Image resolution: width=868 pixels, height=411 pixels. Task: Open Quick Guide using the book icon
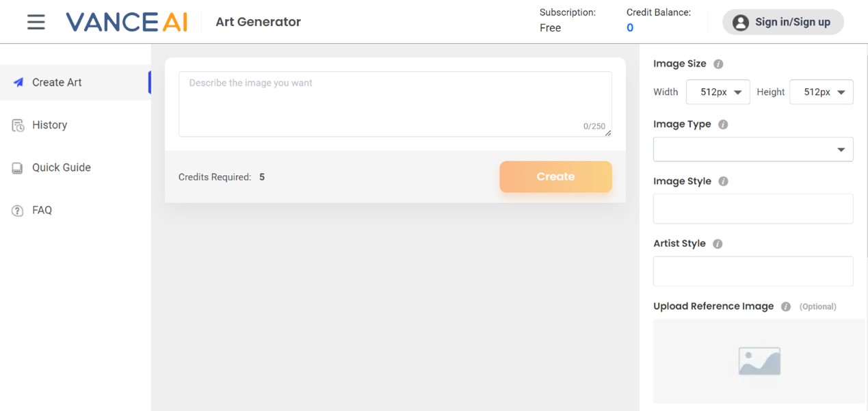[x=16, y=167]
